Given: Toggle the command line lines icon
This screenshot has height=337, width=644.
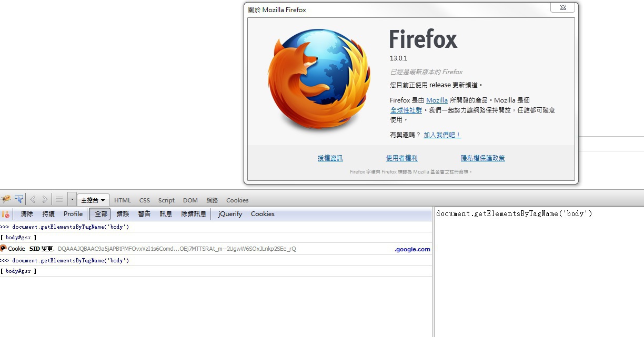Looking at the screenshot, I should pos(59,199).
